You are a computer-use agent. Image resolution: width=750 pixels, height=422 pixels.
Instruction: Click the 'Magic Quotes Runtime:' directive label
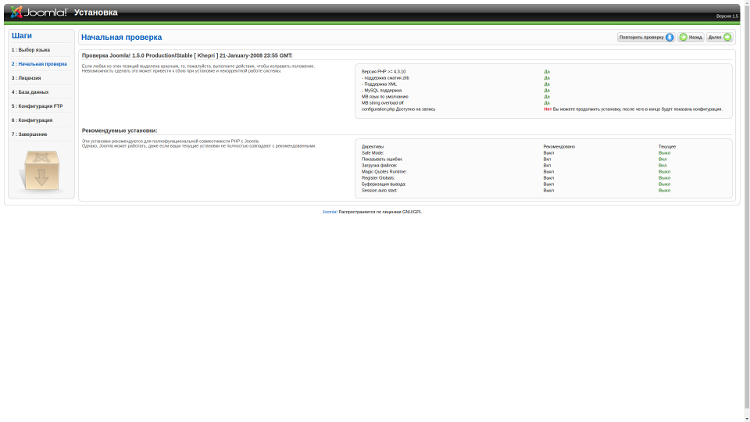click(x=384, y=172)
